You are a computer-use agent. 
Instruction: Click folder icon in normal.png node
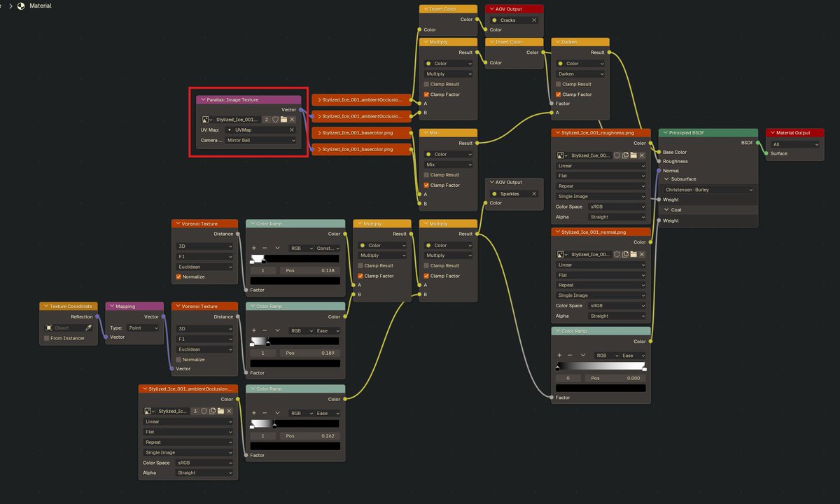[x=633, y=255]
